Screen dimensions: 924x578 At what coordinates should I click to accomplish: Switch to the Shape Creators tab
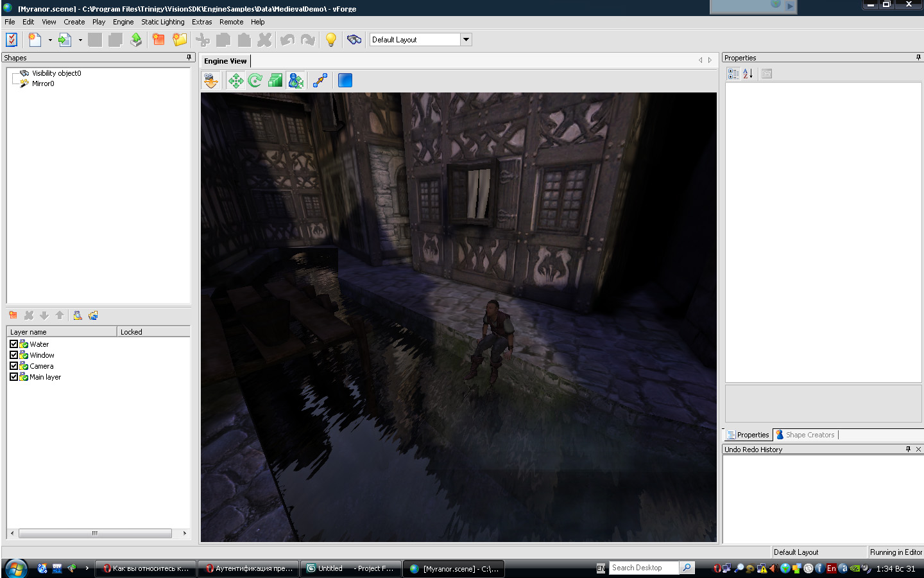coord(805,435)
